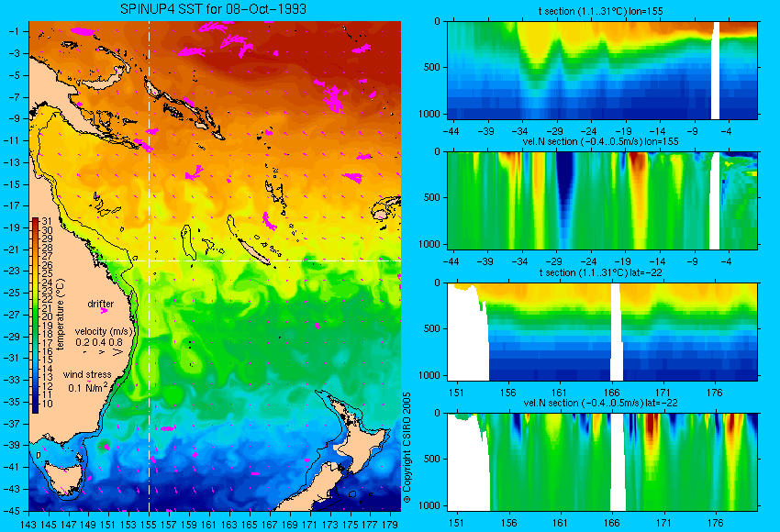780x532 pixels.
Task: Click "167" on the SST map longitude axis
Action: (x=270, y=525)
